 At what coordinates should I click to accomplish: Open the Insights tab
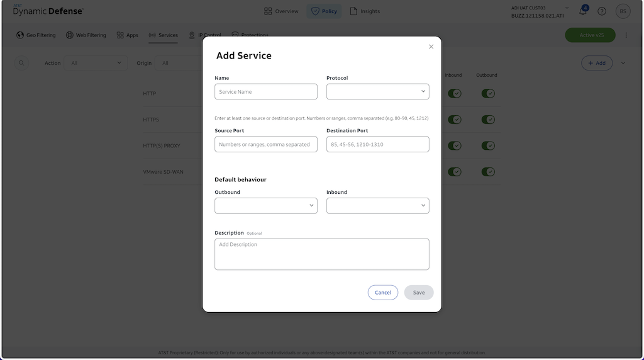[365, 11]
